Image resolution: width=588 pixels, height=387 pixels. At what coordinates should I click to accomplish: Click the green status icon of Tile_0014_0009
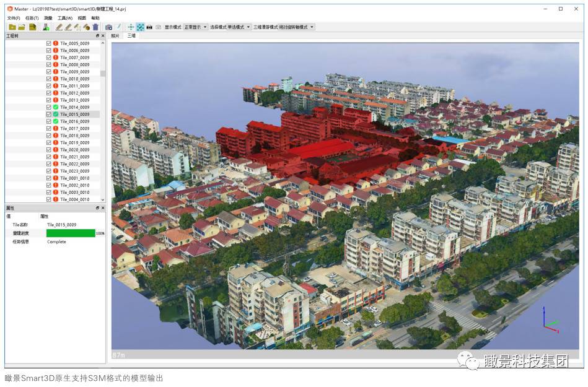56,107
